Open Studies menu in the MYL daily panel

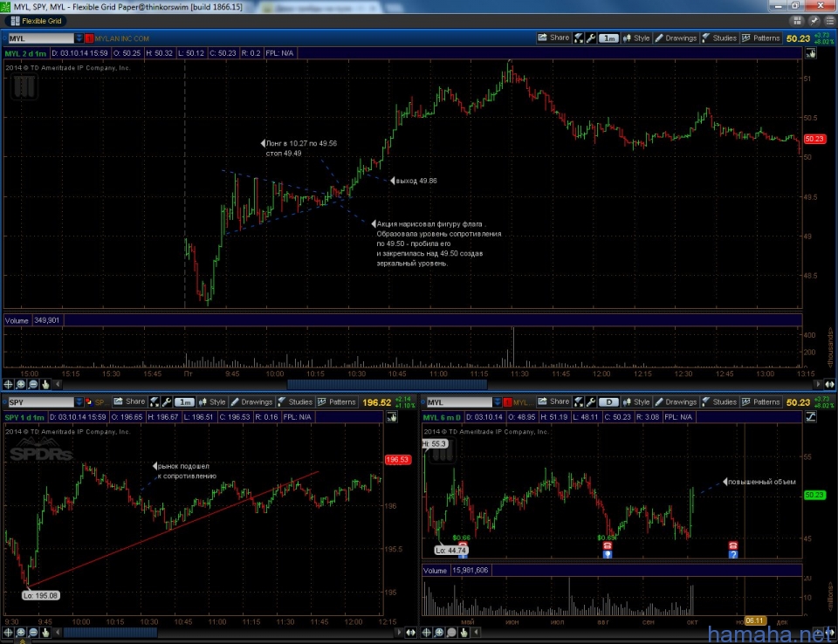(719, 402)
